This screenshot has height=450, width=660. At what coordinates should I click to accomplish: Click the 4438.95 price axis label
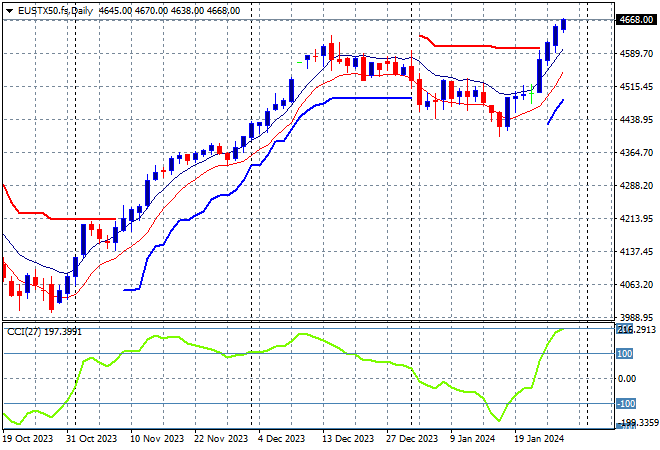point(636,120)
